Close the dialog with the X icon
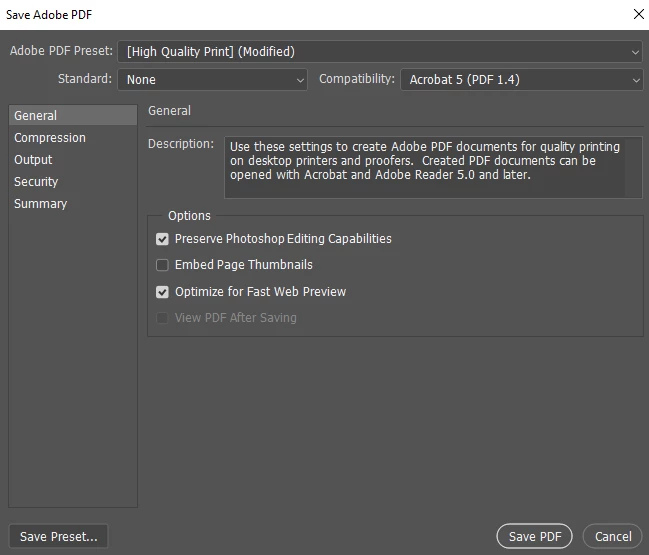 pyautogui.click(x=639, y=14)
